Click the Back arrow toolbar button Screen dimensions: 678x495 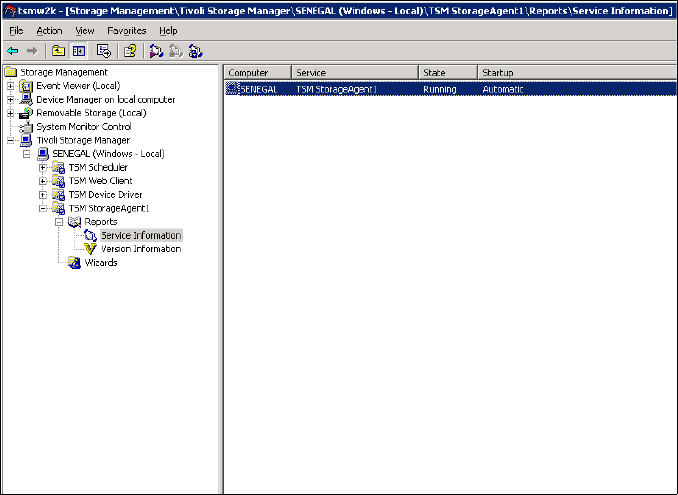(13, 51)
